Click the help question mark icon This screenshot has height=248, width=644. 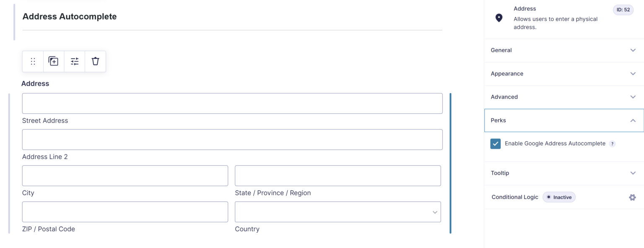click(x=612, y=144)
